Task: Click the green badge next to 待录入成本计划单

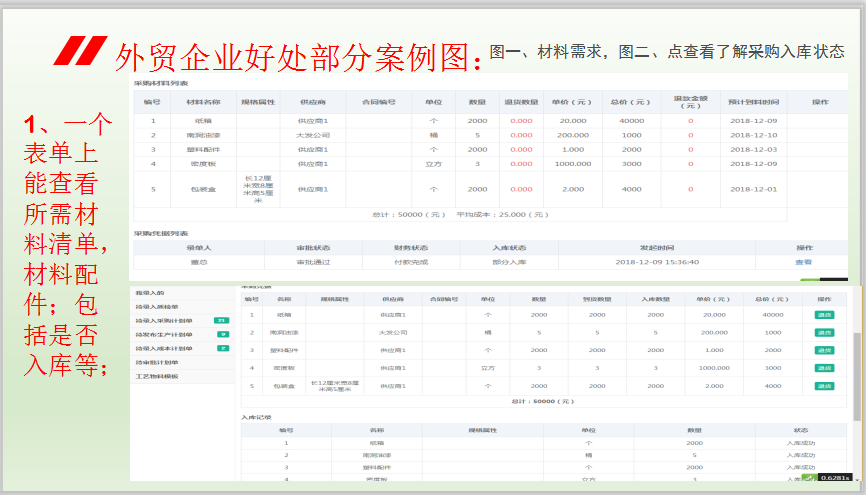Action: 222,348
